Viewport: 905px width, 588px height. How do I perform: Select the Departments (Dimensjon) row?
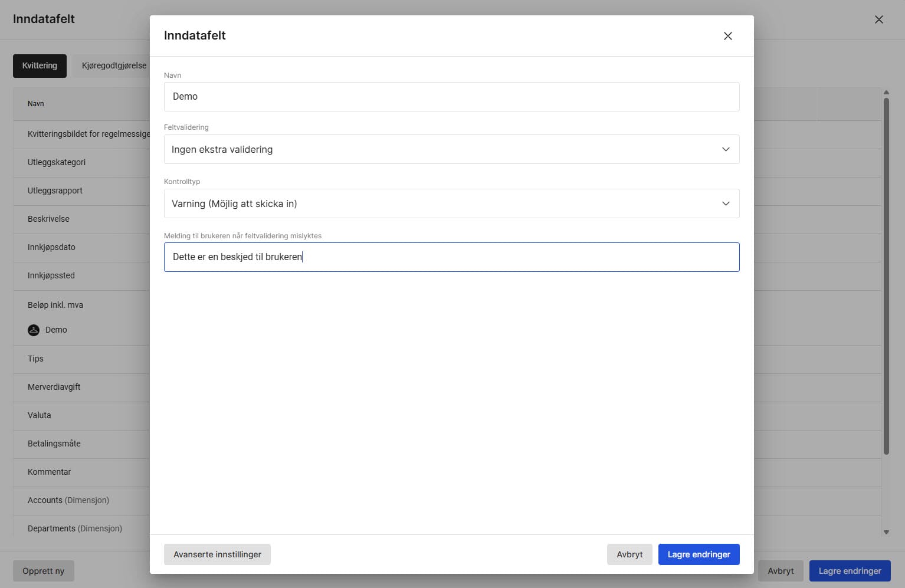pyautogui.click(x=75, y=529)
